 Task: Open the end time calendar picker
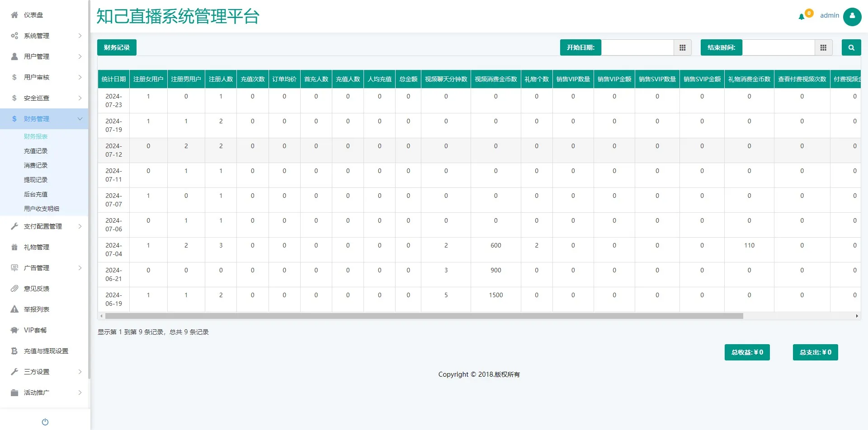click(x=823, y=47)
